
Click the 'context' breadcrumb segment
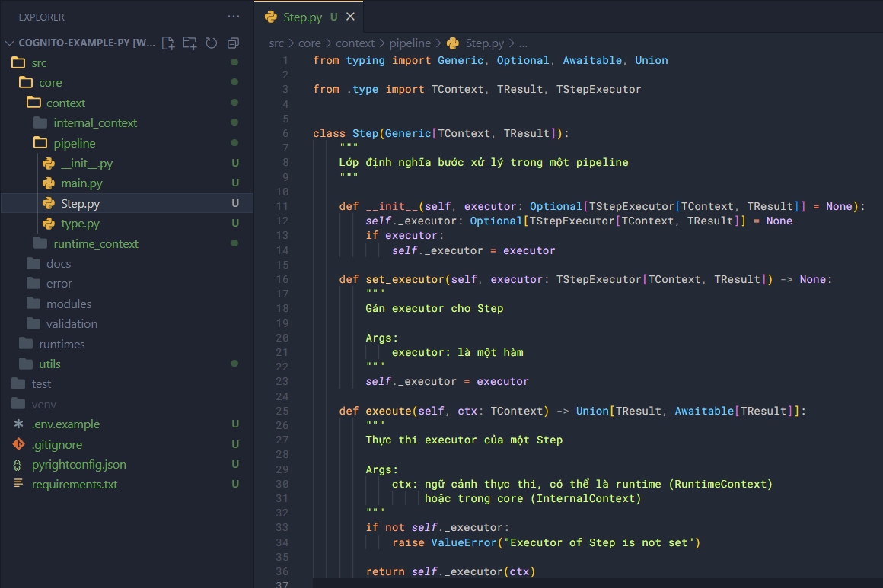pos(355,43)
